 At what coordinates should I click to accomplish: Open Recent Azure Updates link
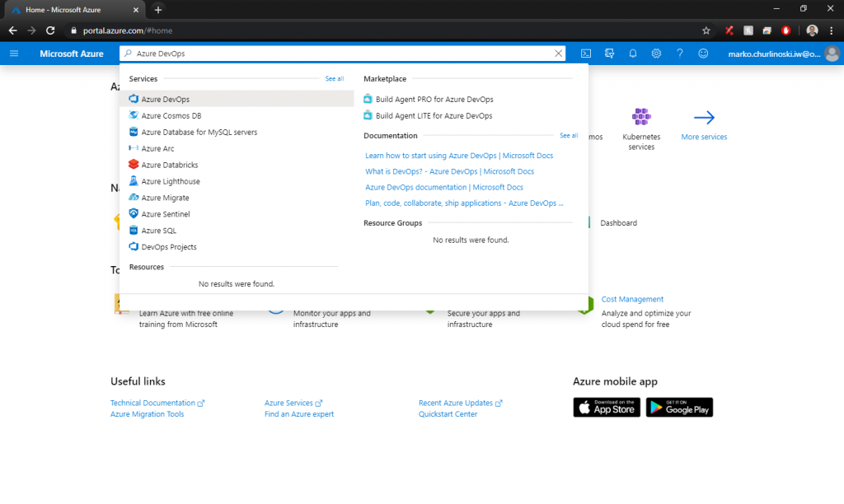(x=460, y=403)
